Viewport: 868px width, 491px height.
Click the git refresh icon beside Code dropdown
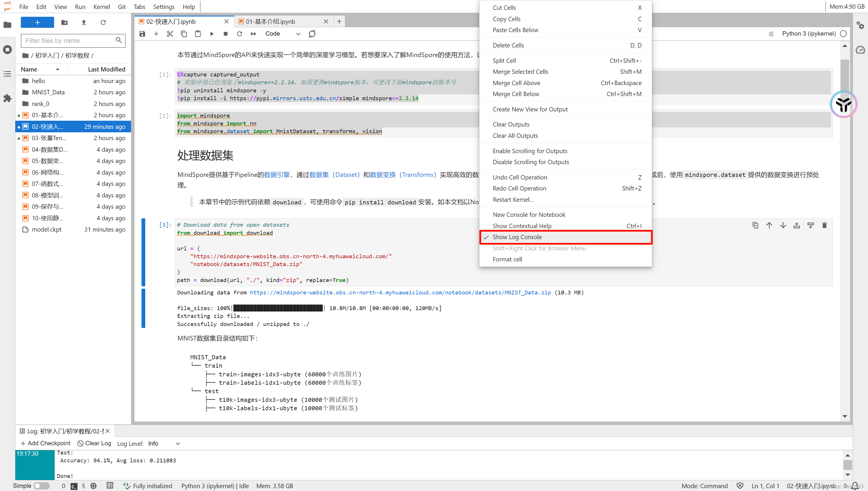click(312, 34)
